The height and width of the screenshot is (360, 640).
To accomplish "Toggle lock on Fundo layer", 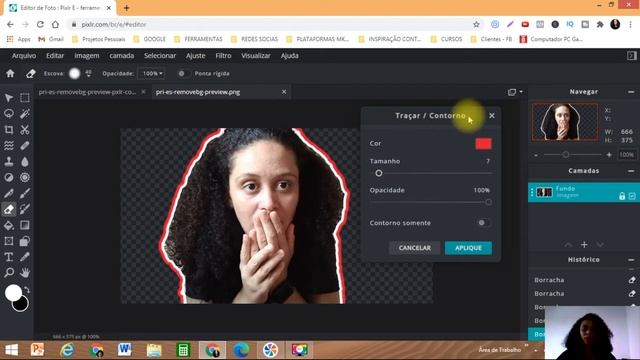I will click(x=622, y=196).
